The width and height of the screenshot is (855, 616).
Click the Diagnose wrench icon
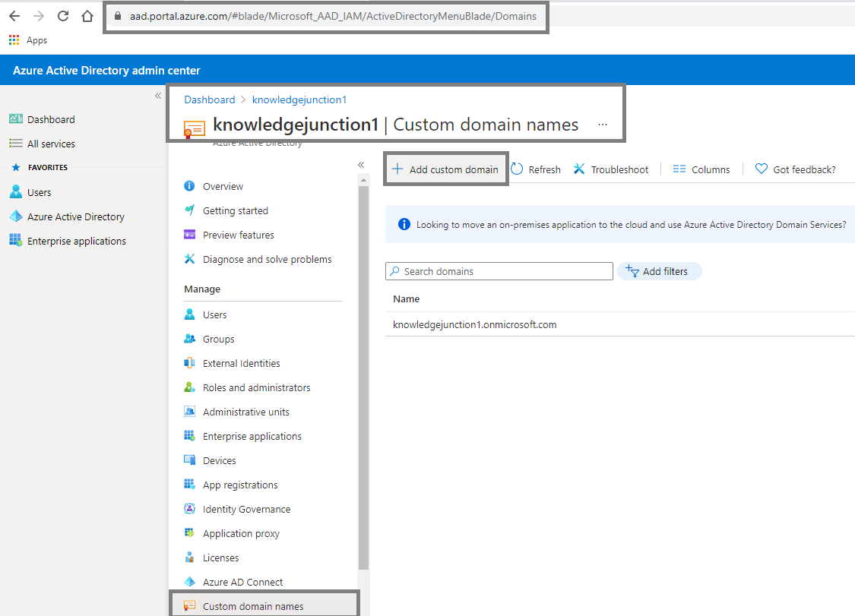coord(189,259)
